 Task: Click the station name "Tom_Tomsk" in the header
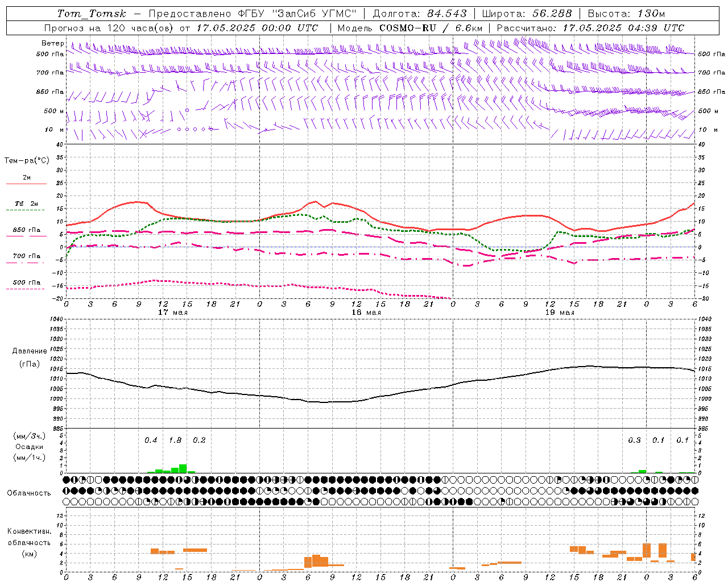click(x=92, y=14)
